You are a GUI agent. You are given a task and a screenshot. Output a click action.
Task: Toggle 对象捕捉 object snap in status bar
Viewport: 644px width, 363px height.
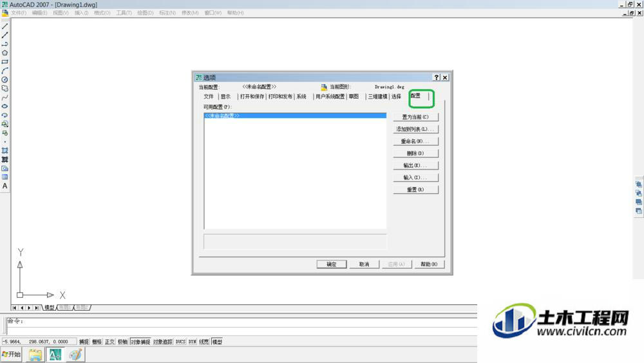coord(140,342)
